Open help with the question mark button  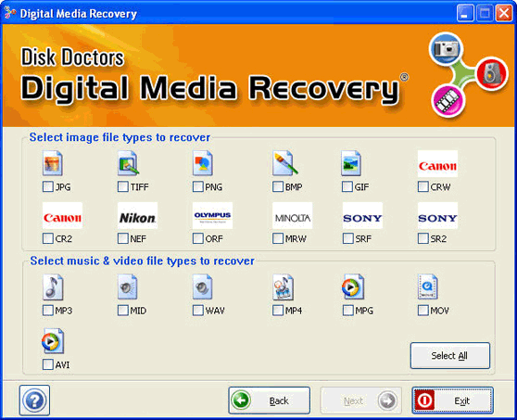pos(34,401)
